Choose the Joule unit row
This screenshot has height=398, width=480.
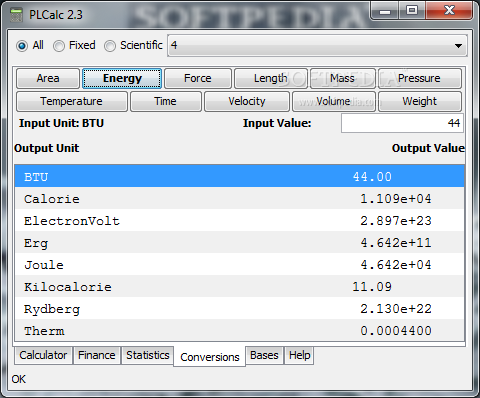(239, 264)
